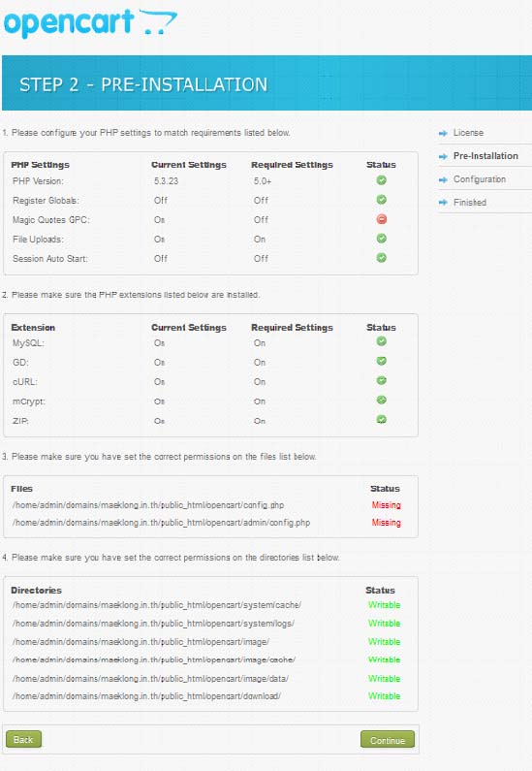Click the arrow icon beside License

click(x=443, y=133)
